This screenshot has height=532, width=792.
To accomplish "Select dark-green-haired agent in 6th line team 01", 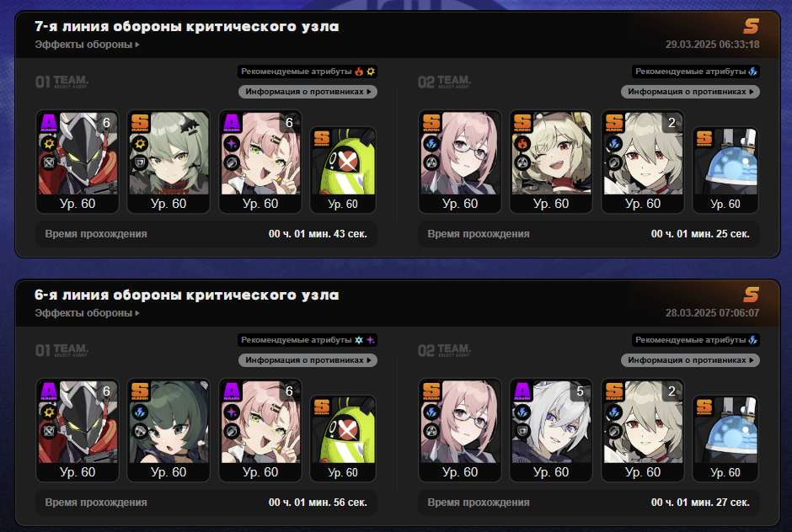I will [169, 430].
